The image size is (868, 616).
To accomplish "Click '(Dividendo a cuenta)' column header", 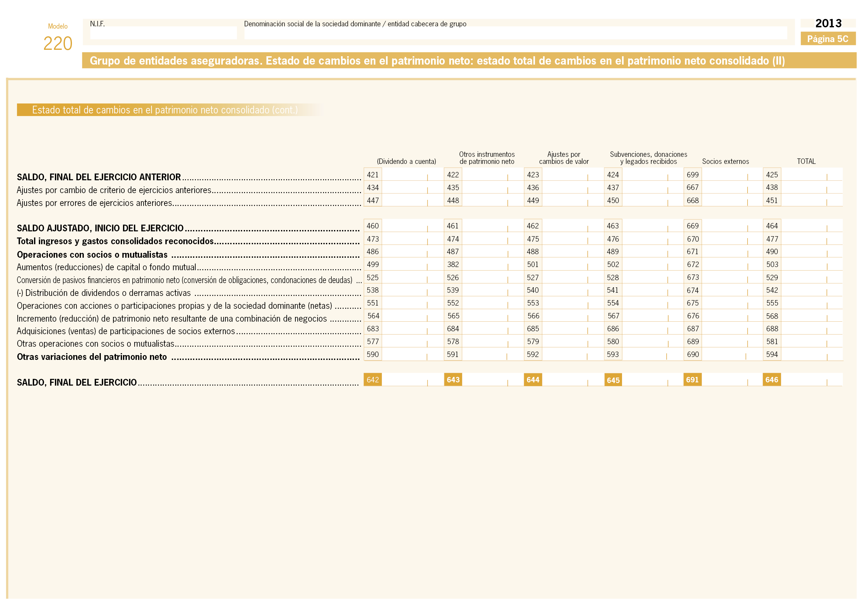I will (406, 161).
